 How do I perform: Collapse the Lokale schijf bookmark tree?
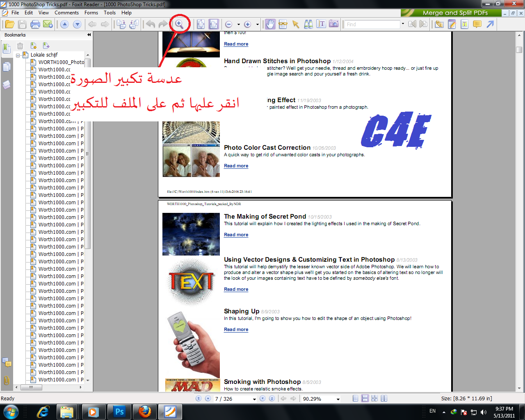coord(18,55)
